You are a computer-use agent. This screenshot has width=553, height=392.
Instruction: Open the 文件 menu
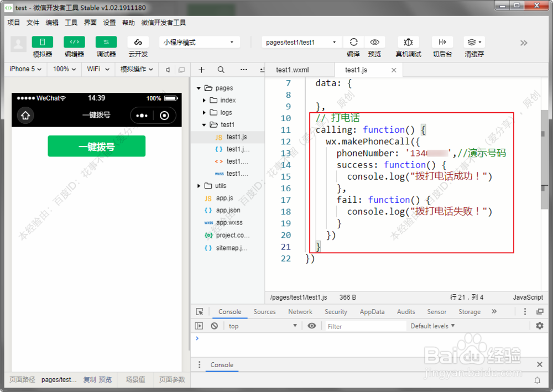click(33, 23)
